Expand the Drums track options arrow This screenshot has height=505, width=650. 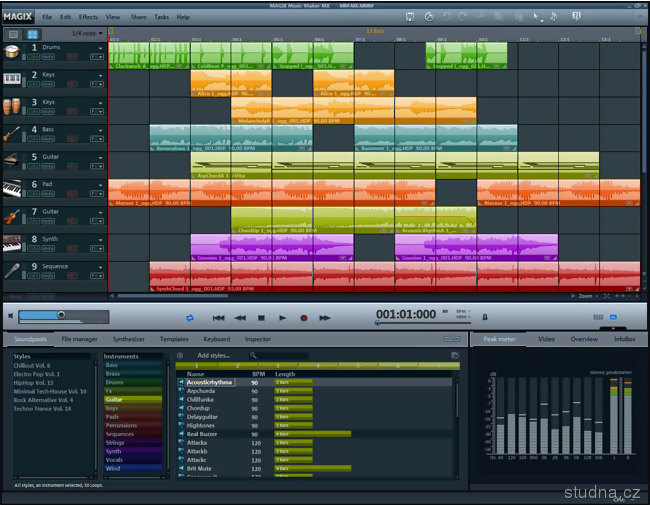(100, 47)
